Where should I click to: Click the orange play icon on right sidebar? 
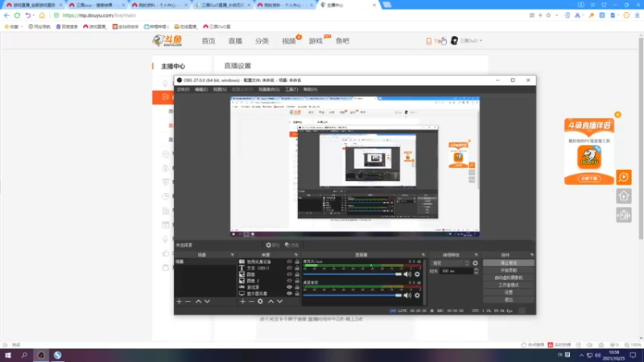pyautogui.click(x=624, y=177)
